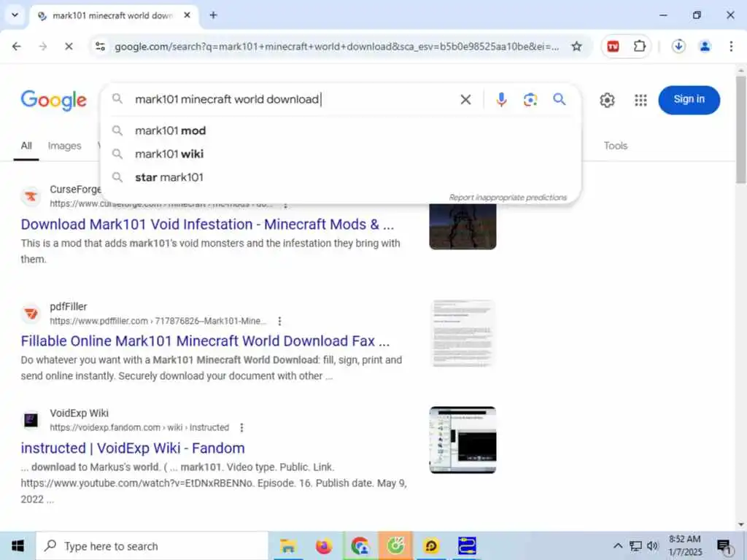Choose suggestion 'star mark101'
This screenshot has width=747, height=560.
click(x=341, y=177)
